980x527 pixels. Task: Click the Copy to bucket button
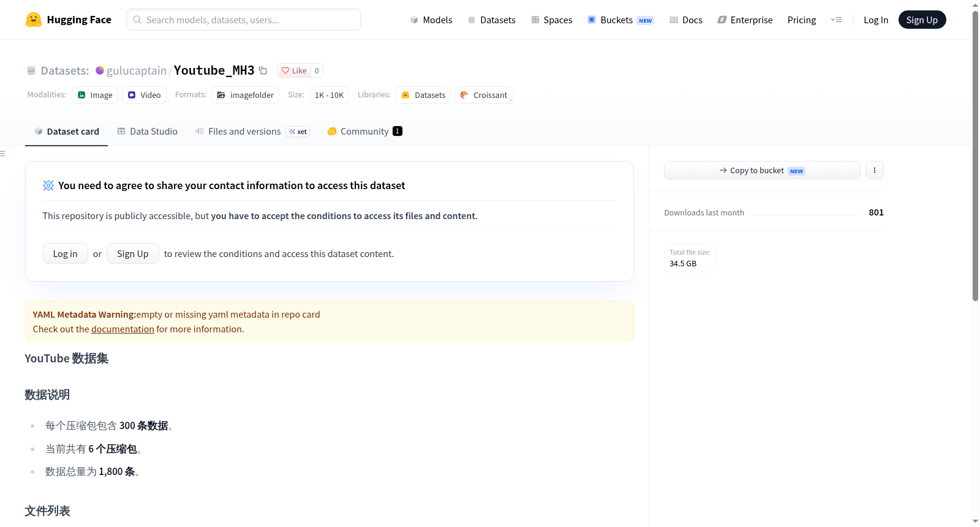point(762,170)
